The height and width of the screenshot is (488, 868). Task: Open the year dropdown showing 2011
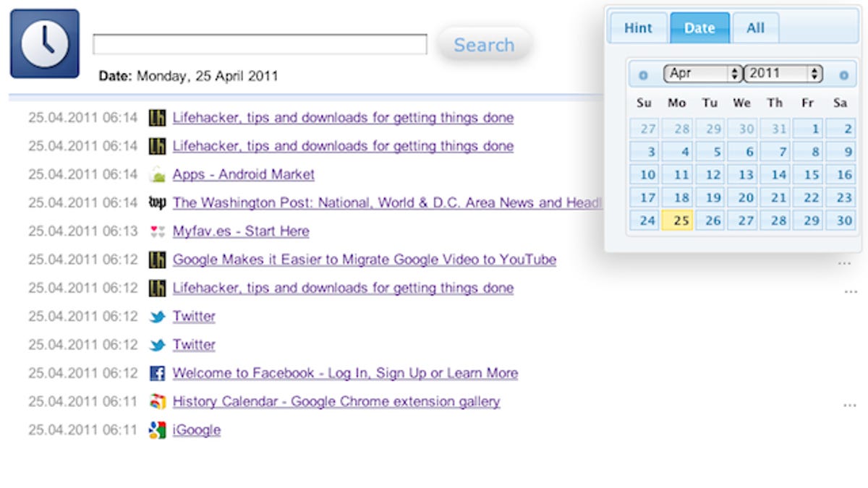pos(784,73)
